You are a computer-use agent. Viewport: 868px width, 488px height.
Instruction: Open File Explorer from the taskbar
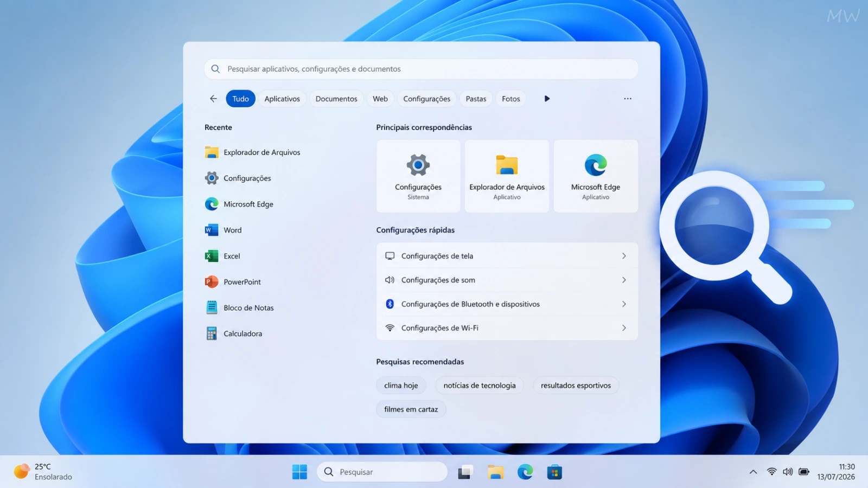(x=495, y=472)
